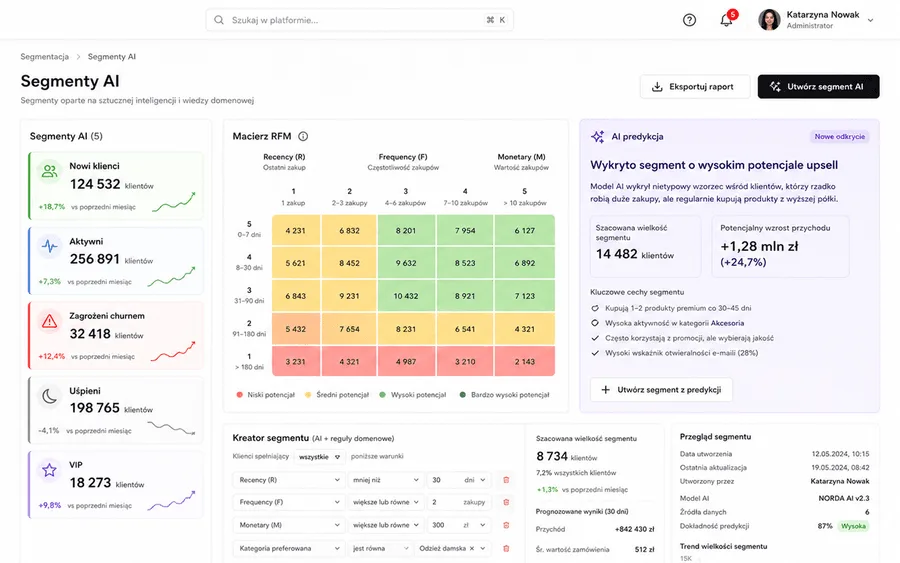Select RFM cell 2 143

(525, 362)
